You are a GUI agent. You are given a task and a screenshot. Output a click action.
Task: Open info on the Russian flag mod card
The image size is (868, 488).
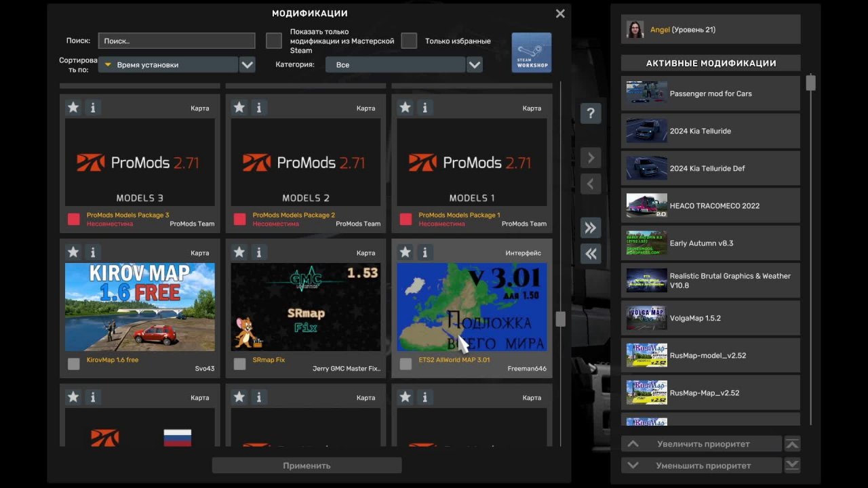[x=93, y=397]
